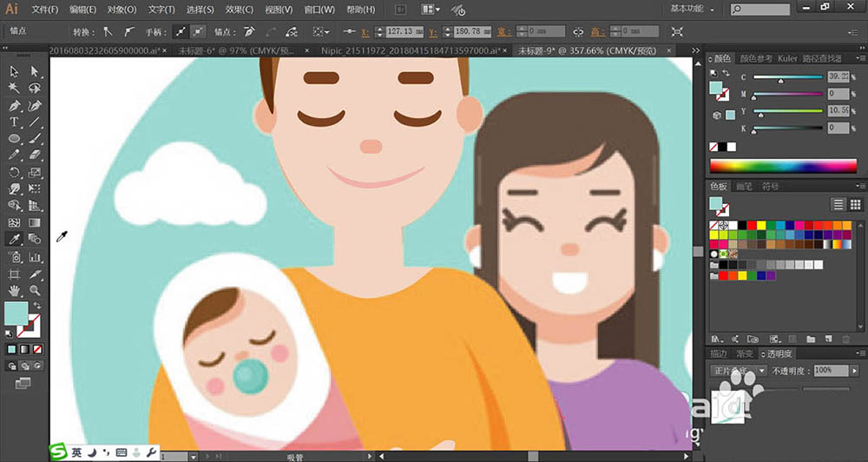Open the 文件(F) menu

pyautogui.click(x=45, y=10)
